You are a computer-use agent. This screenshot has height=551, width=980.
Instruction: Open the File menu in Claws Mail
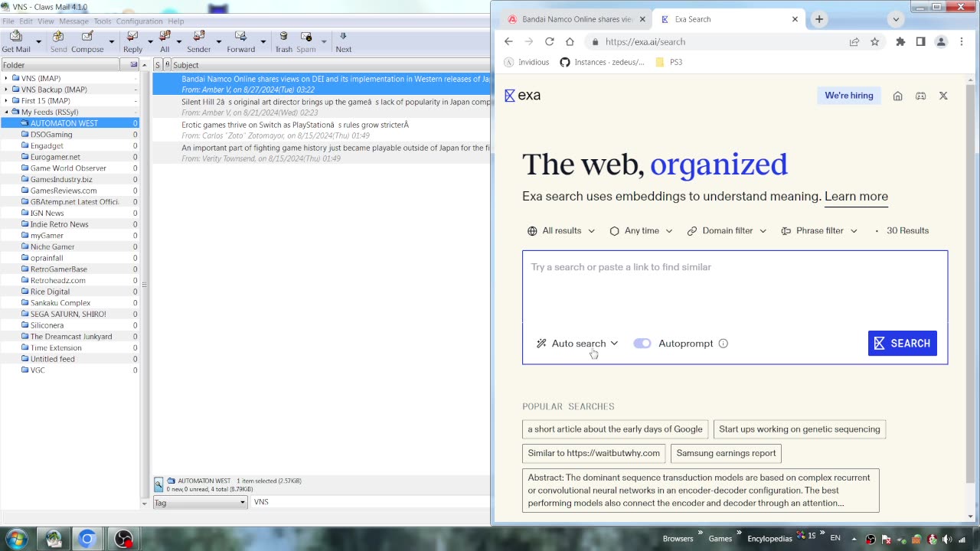pyautogui.click(x=8, y=21)
